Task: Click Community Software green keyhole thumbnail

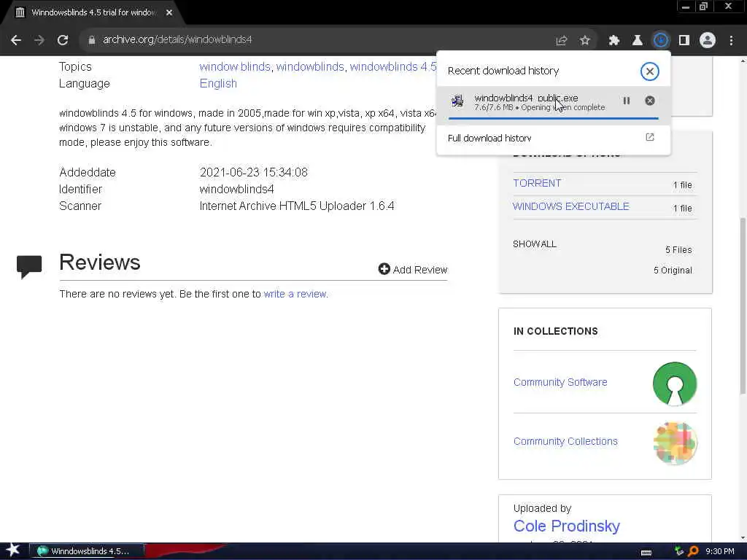Action: coord(675,384)
